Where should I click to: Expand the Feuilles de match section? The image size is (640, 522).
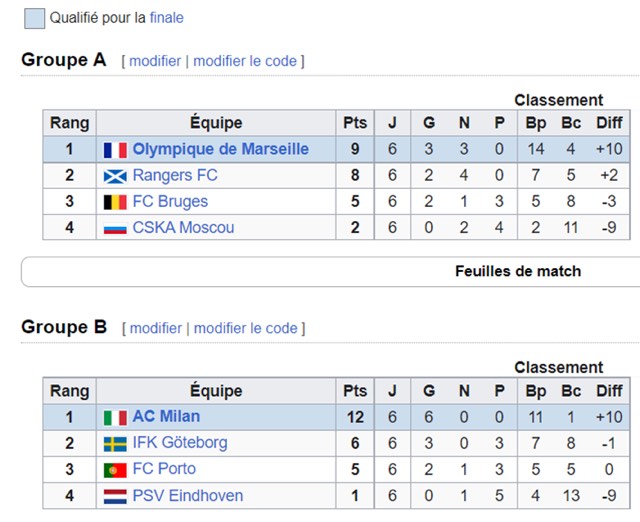(517, 271)
